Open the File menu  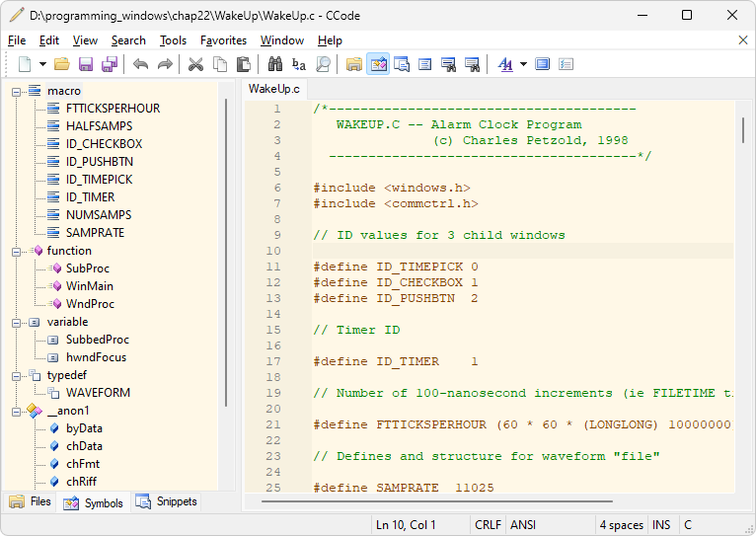[17, 40]
